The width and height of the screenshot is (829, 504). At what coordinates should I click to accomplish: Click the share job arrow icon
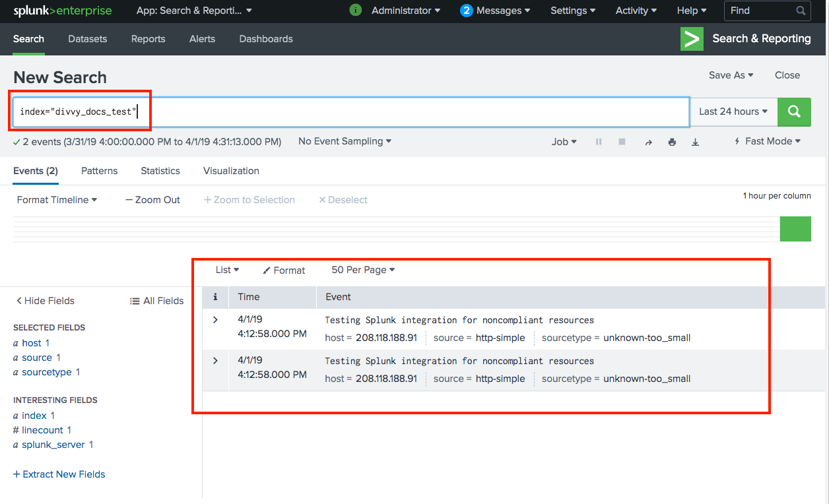pyautogui.click(x=648, y=142)
